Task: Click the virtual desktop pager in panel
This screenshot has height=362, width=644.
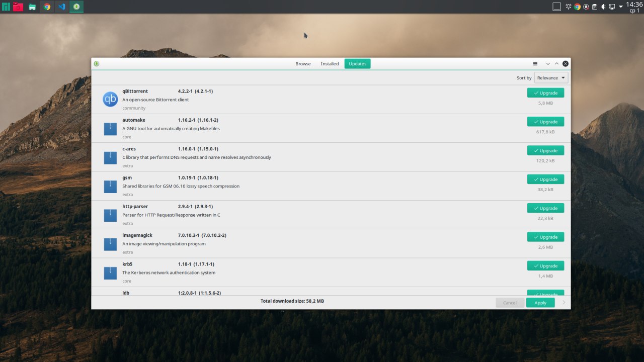Action: (x=557, y=7)
